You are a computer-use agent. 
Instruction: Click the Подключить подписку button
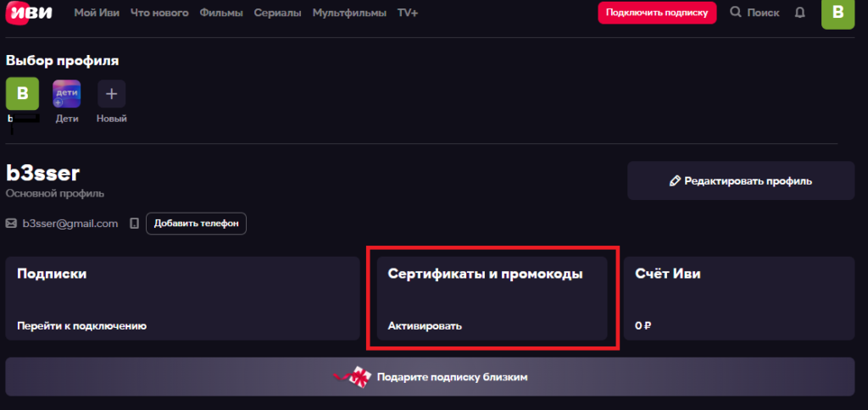pos(657,13)
